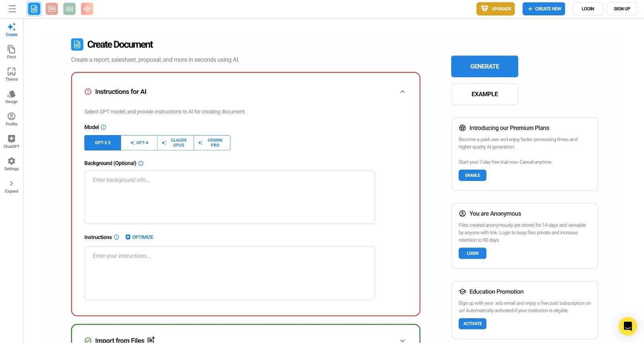Screen dimensions: 644x343
Task: Click Enable in Premium Plans card
Action: [x=473, y=175]
